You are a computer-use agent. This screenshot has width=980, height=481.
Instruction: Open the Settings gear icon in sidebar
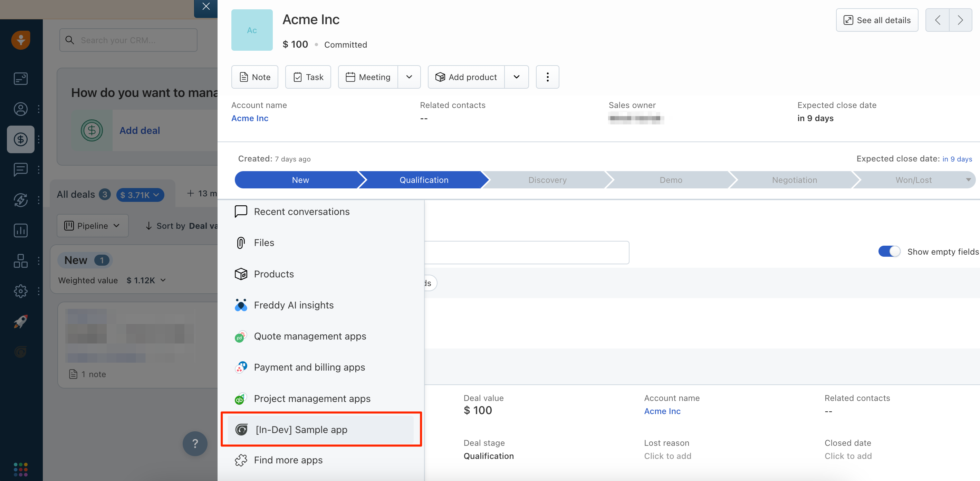point(20,291)
